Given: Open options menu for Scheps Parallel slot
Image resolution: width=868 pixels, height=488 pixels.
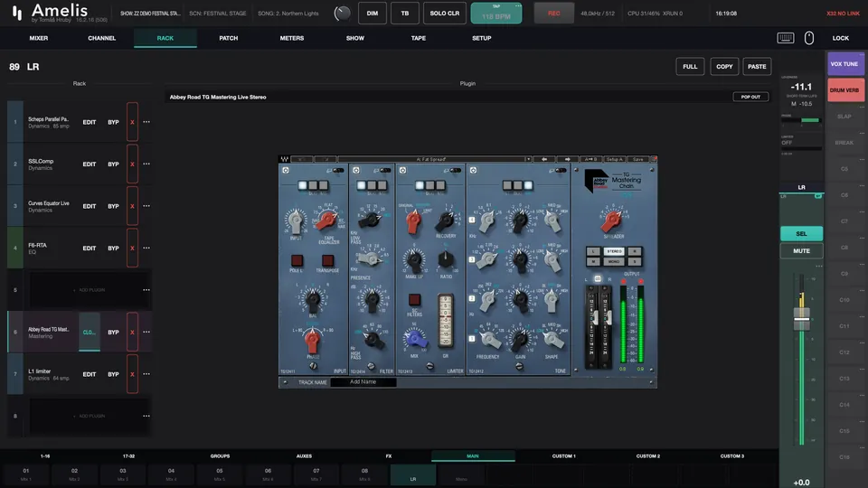Looking at the screenshot, I should click(146, 122).
